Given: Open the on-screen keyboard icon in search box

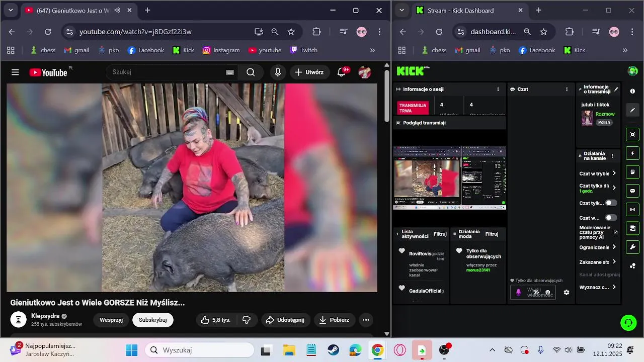Looking at the screenshot, I should pos(230,72).
